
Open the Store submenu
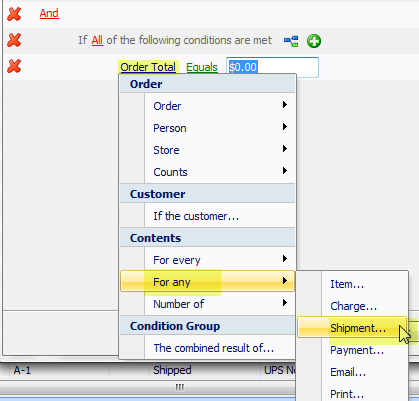(208, 150)
